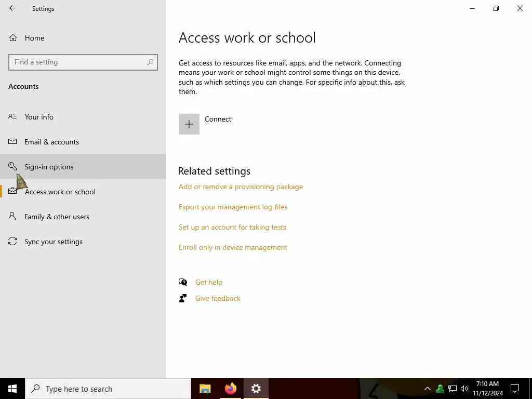Select the Sign-in options key icon
Screen dimensions: 532x399
(x=12, y=166)
